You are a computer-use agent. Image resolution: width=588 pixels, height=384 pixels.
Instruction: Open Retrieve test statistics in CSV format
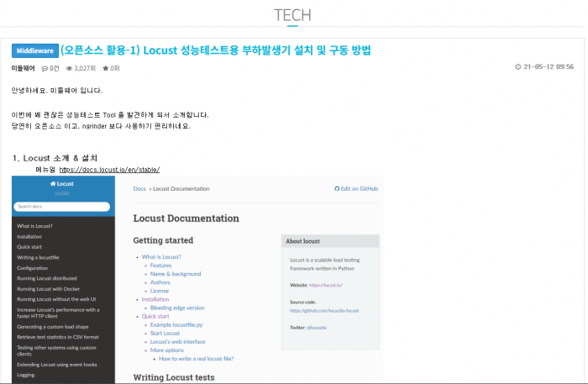pos(58,337)
